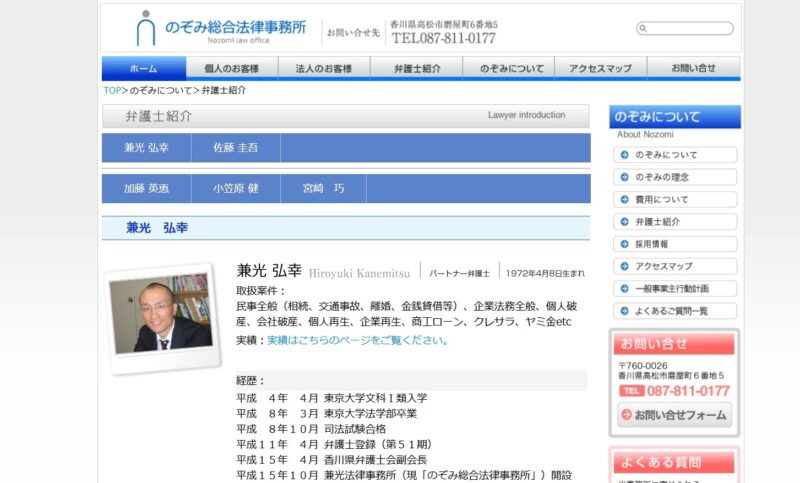Click header address 香川県高松市磨屋町6番地5
The image size is (800, 483).
tap(444, 24)
